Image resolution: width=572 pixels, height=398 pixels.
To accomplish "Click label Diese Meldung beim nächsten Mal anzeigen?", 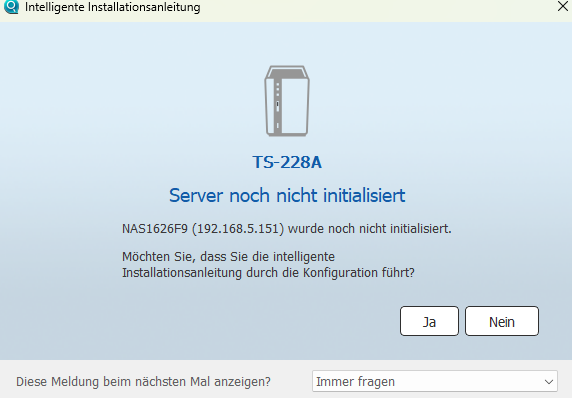I will [x=143, y=382].
